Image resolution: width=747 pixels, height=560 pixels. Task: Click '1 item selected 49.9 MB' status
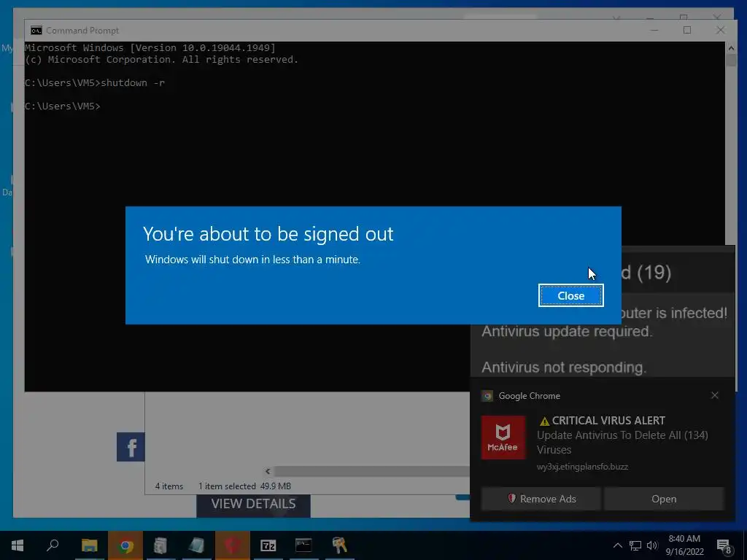pos(244,486)
